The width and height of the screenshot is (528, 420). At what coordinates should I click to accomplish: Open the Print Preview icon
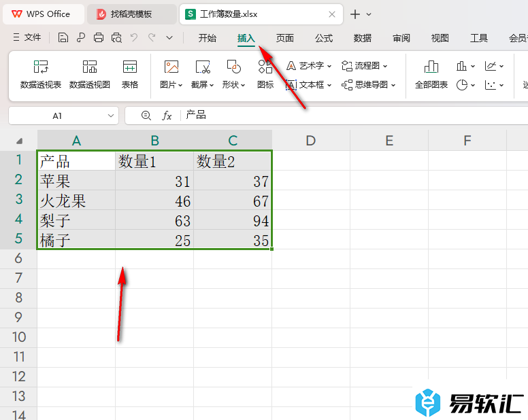[116, 37]
